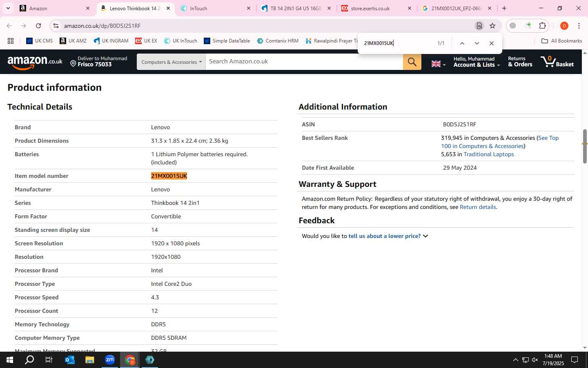Show hidden system tray icons

point(515,360)
